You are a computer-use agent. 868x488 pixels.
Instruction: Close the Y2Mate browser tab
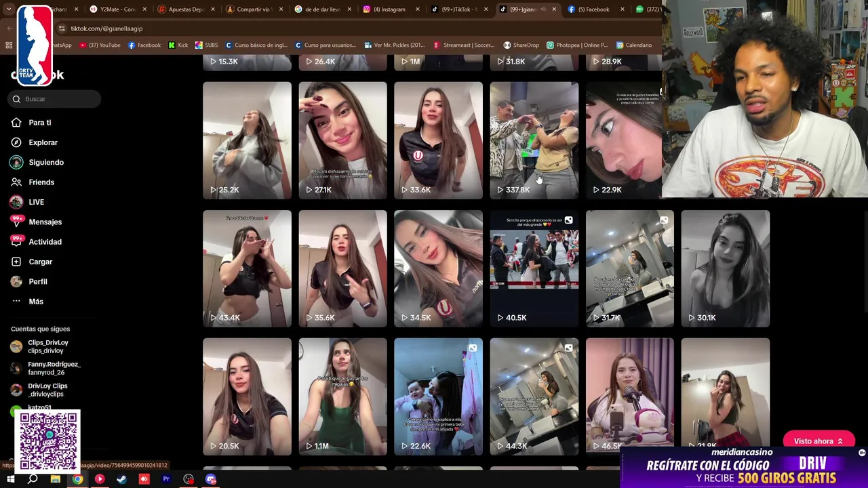tap(144, 9)
